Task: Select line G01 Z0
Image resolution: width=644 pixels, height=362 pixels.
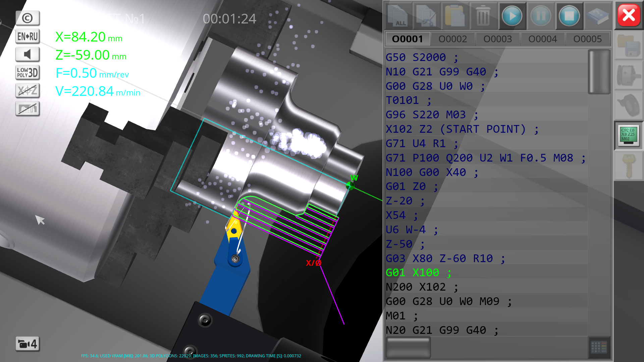Action: [x=486, y=186]
